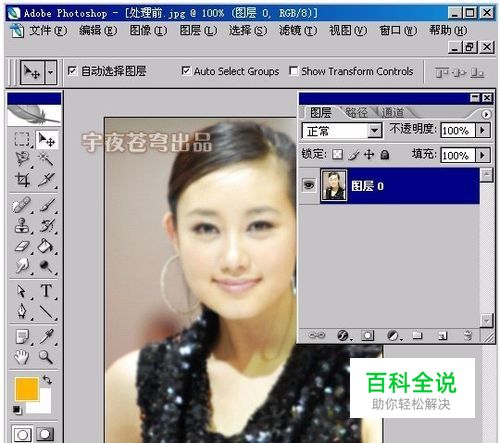Click layers list scroll up arrow
The width and height of the screenshot is (500, 443).
(487, 175)
